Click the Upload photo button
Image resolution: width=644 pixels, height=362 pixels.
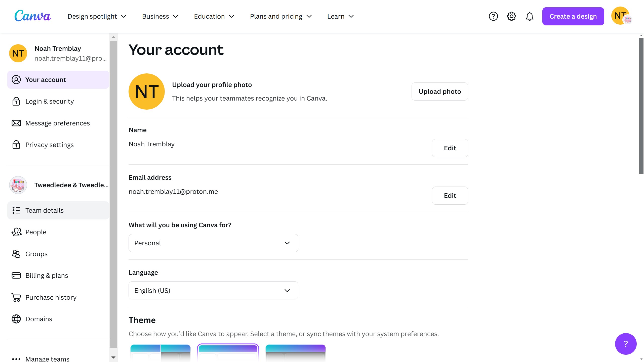(440, 92)
